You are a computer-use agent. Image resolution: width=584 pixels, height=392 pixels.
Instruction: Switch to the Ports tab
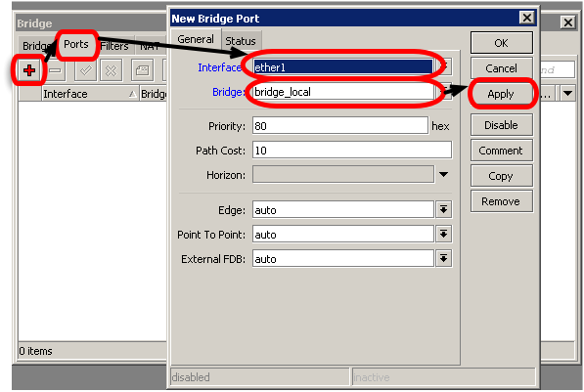click(76, 44)
